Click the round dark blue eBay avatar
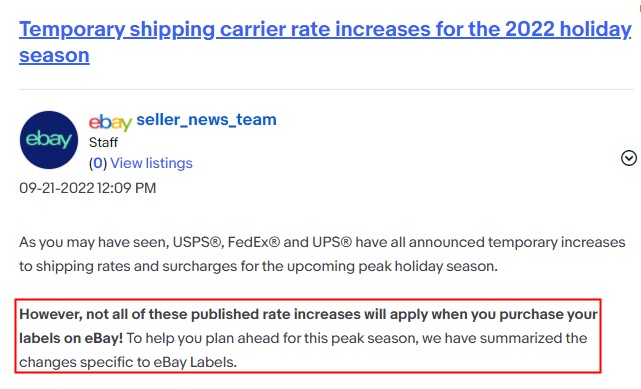The image size is (641, 389). [49, 140]
